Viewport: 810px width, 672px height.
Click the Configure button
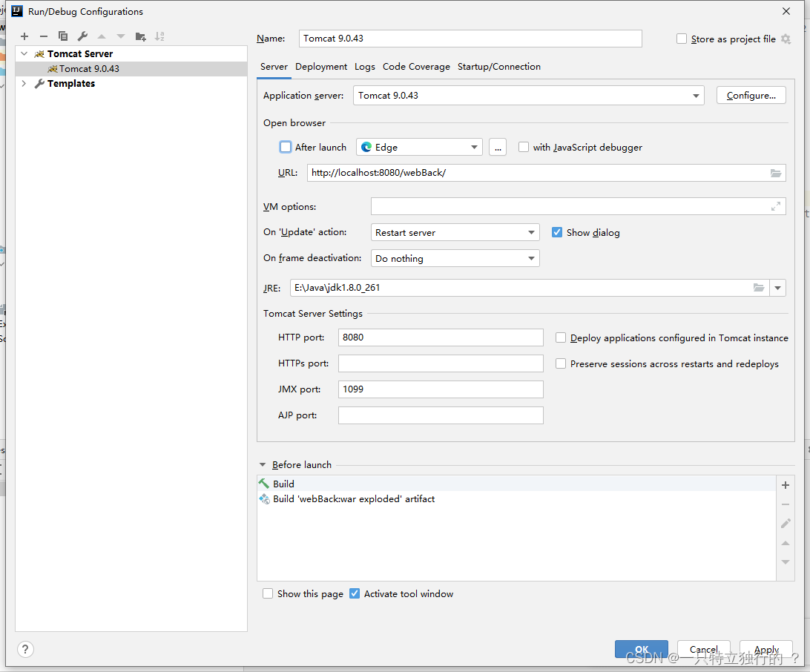click(x=751, y=95)
